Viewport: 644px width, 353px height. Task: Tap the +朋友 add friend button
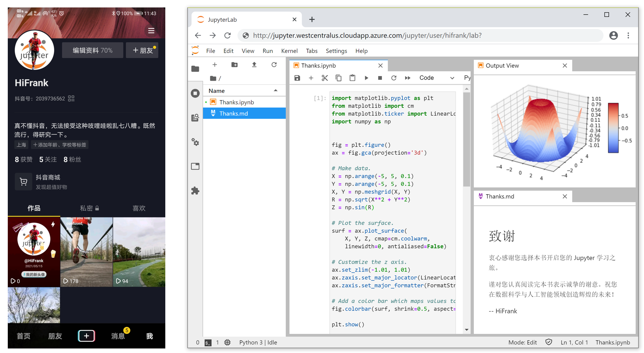142,51
